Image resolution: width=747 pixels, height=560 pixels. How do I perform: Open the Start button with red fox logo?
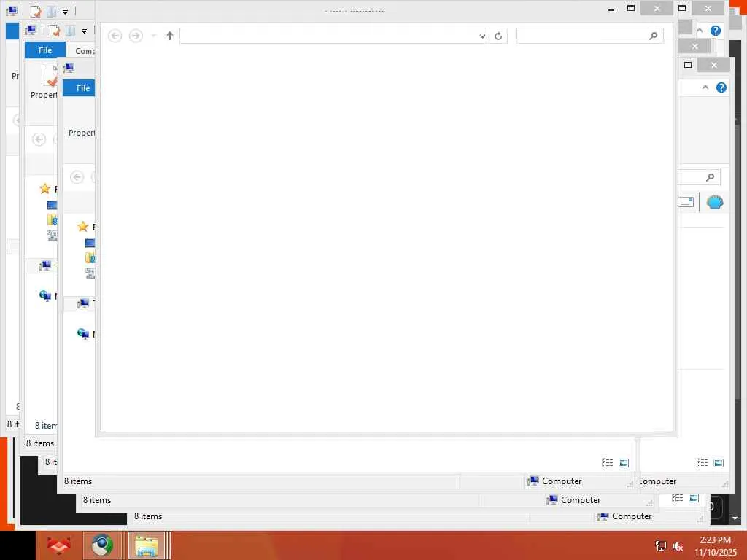pos(59,545)
